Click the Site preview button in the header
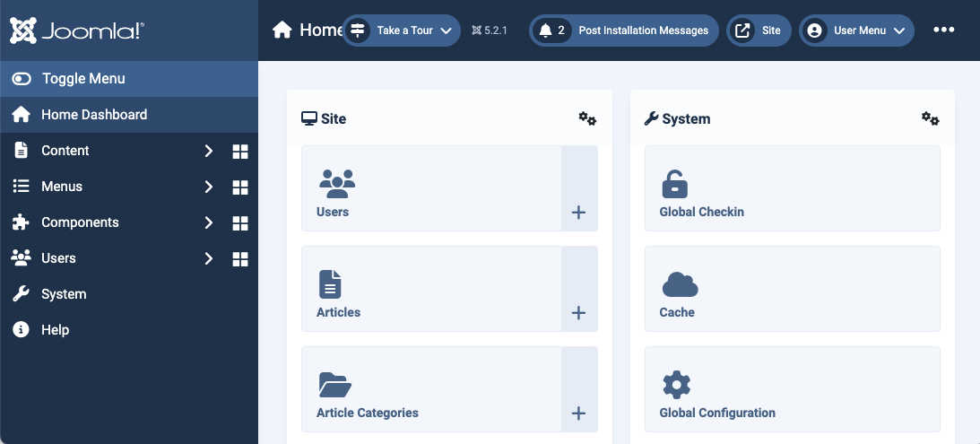Viewport: 980px width, 444px height. coord(759,30)
